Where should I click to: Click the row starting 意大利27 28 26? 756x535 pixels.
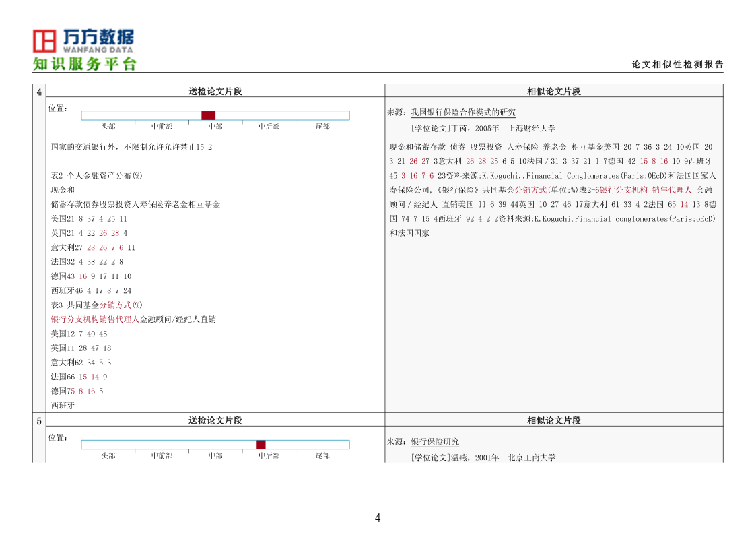coord(93,247)
